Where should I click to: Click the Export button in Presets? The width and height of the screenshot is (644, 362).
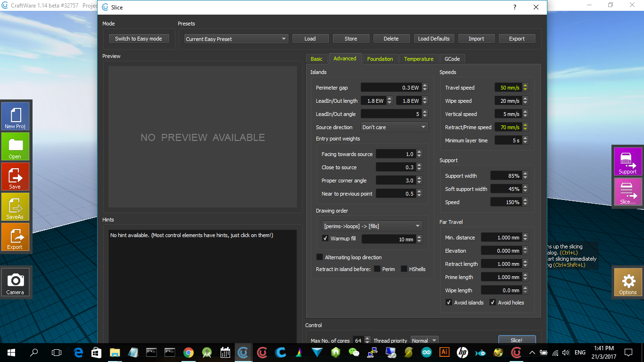click(x=517, y=39)
